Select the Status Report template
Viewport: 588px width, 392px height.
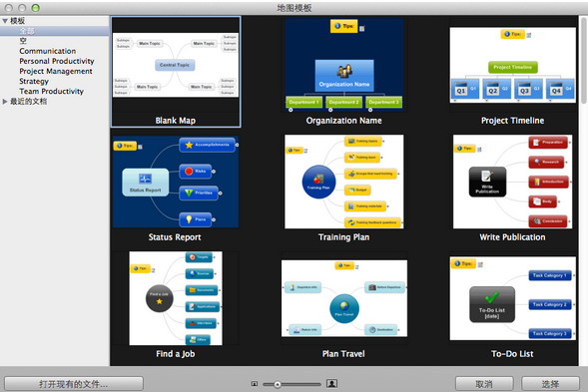176,189
